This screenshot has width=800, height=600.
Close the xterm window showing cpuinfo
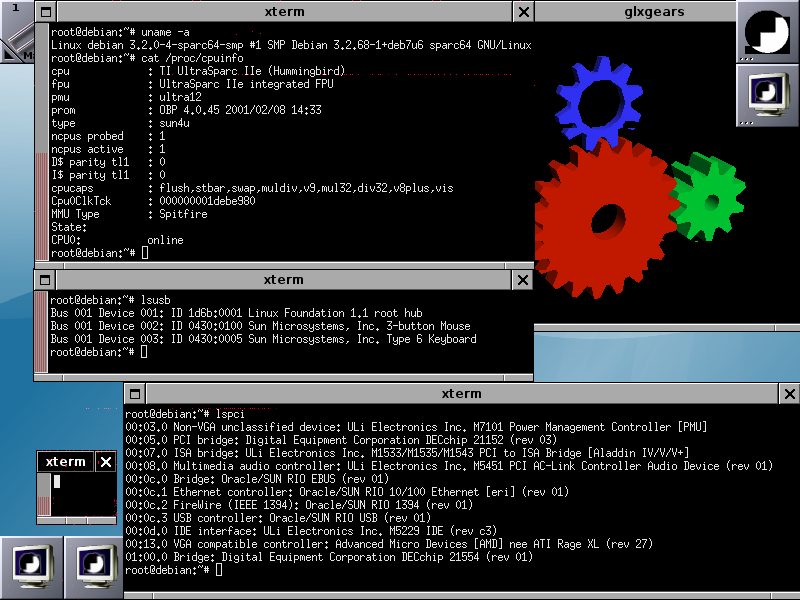click(x=523, y=12)
